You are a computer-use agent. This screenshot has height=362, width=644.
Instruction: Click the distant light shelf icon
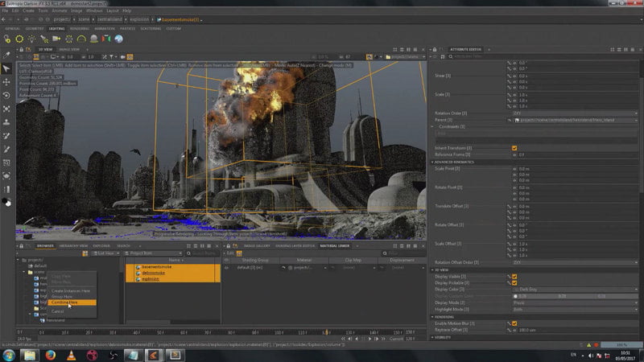tap(56, 39)
